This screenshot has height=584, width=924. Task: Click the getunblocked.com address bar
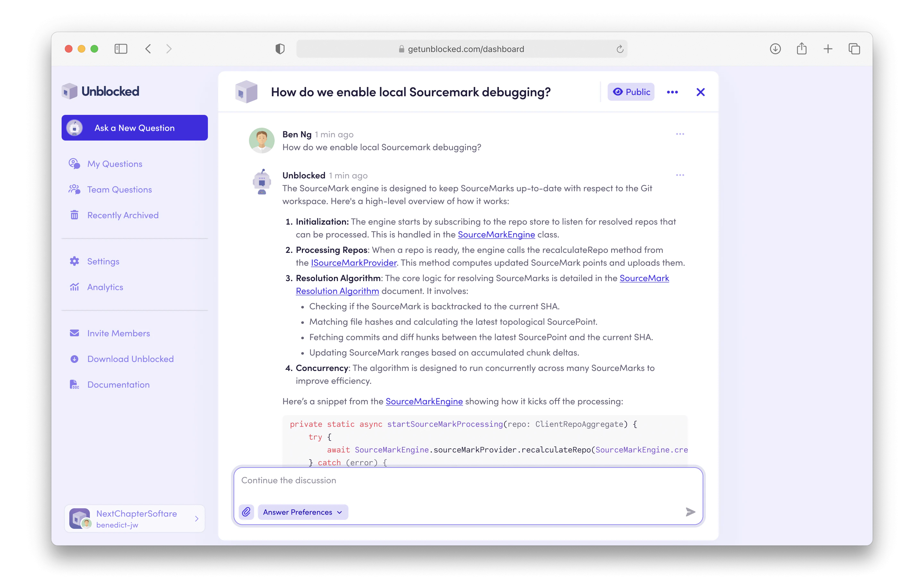(x=462, y=49)
